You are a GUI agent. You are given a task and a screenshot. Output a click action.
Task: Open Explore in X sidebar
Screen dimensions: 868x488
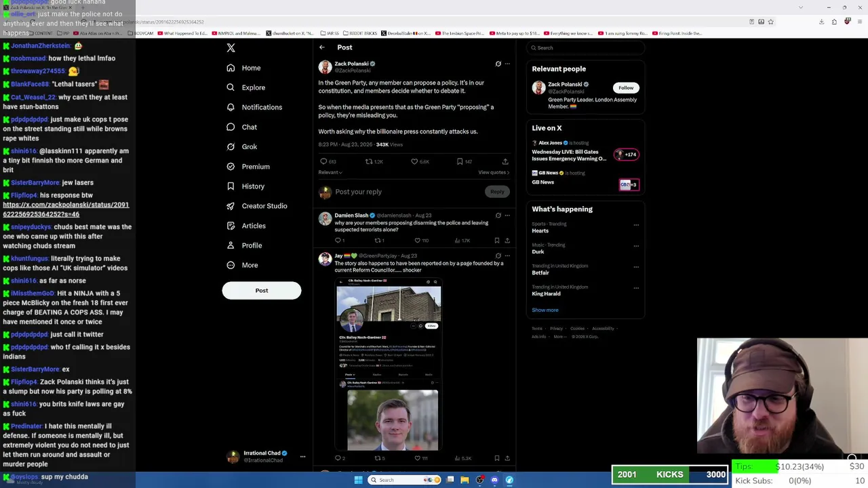point(245,87)
